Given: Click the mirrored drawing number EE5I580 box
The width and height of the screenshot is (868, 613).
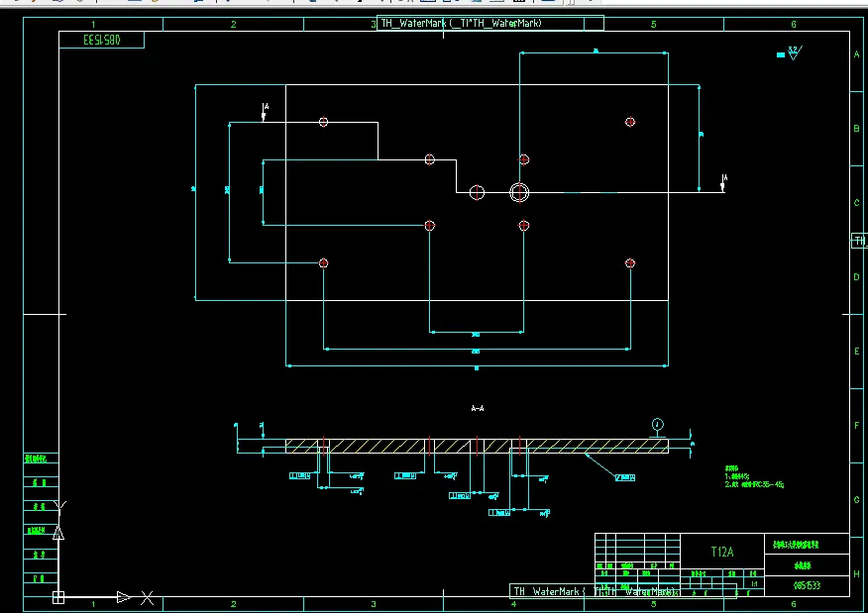Looking at the screenshot, I should pos(101,40).
